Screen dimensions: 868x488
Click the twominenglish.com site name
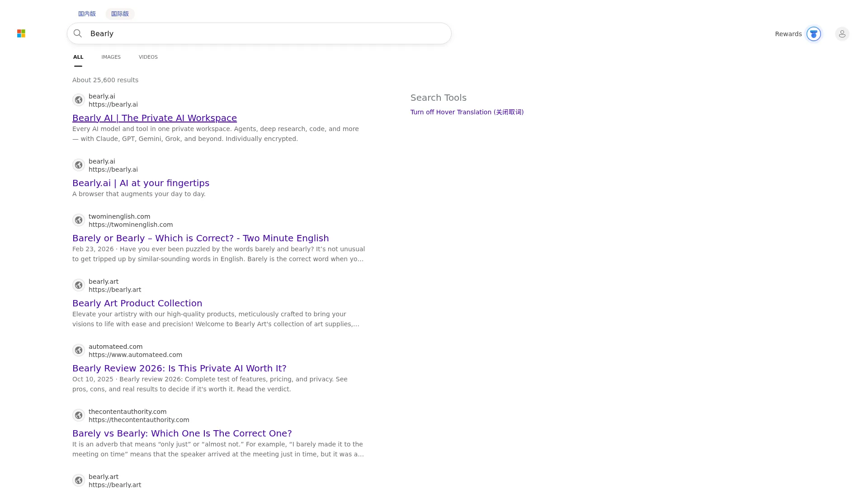(119, 216)
